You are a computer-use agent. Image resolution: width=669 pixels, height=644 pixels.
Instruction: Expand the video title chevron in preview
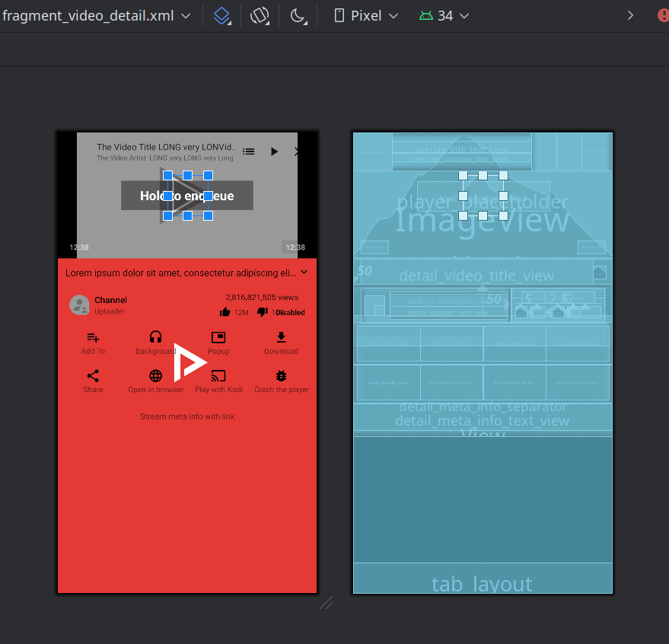304,272
